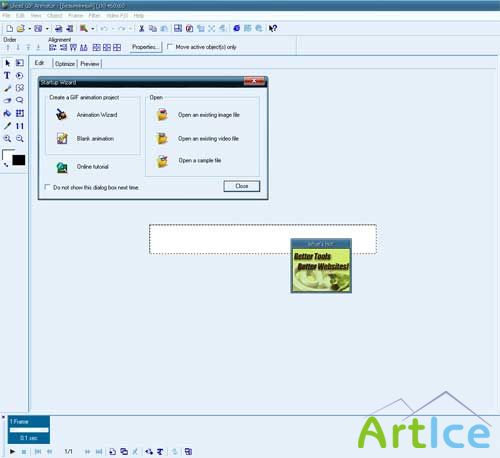500x458 pixels.
Task: Check Do not show this dialog box
Action: 48,187
